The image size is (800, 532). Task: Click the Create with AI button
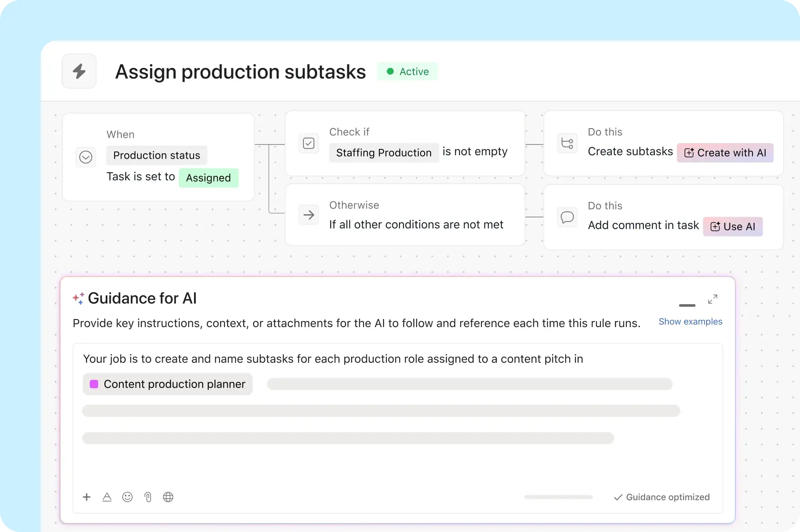pos(725,153)
